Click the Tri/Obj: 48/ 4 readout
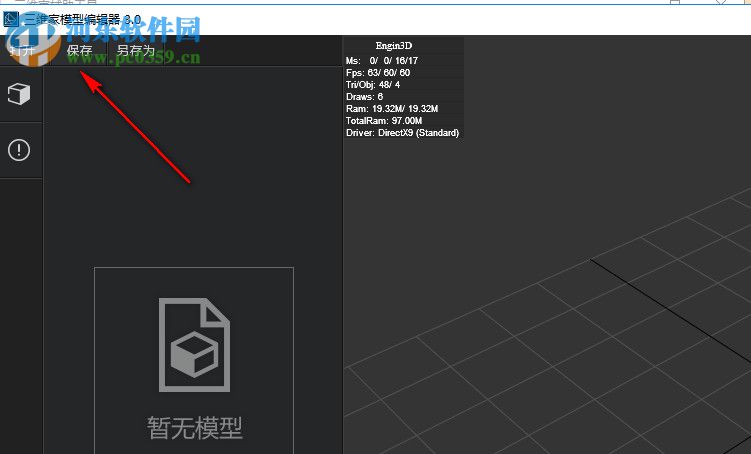751x454 pixels. point(373,85)
